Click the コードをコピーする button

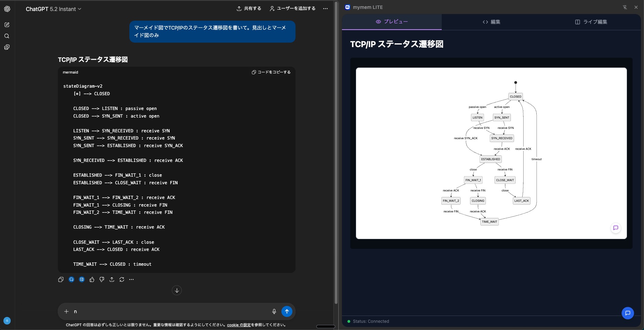coord(271,72)
